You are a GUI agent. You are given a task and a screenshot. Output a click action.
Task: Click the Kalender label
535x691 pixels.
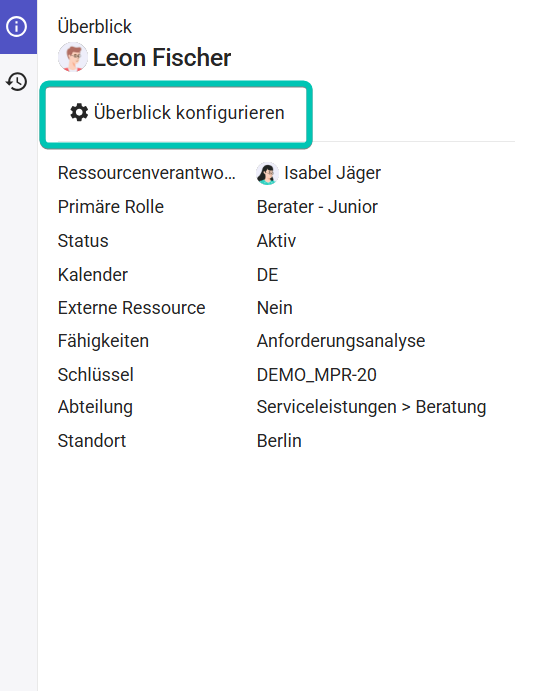point(93,275)
